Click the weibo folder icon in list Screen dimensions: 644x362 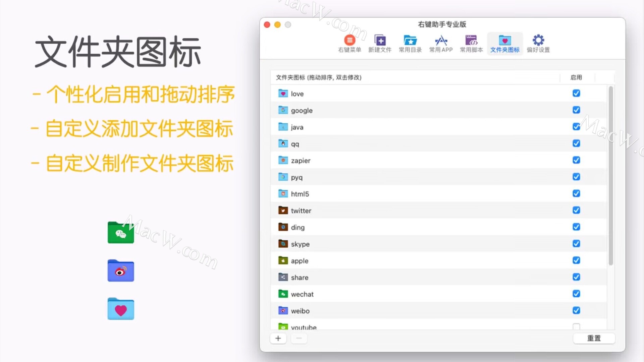point(283,311)
